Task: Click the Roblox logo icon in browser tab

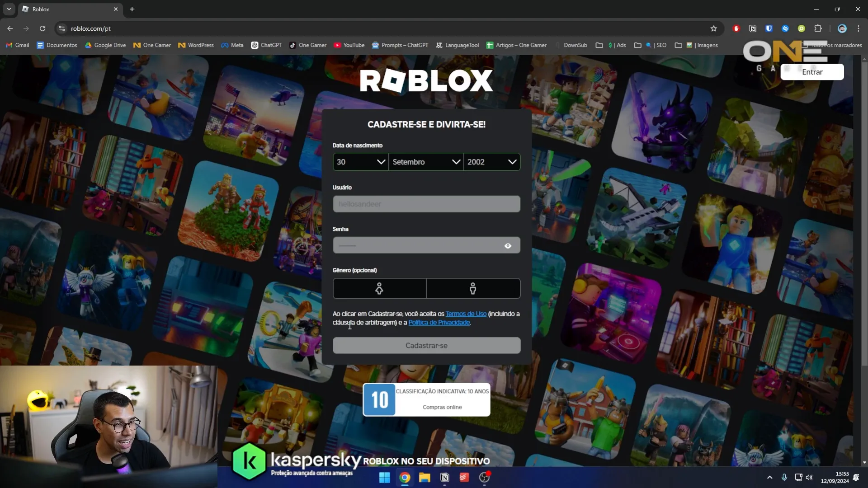Action: [26, 9]
